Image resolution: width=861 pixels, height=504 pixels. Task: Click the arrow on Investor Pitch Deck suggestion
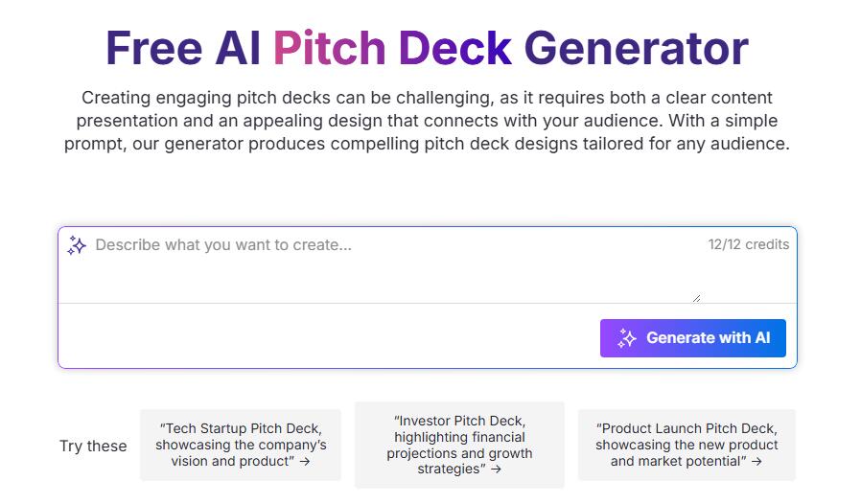(x=496, y=469)
